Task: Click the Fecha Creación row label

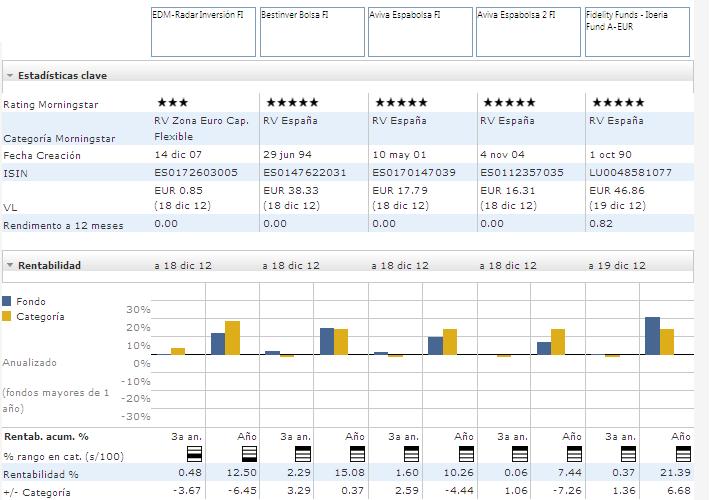Action: [x=42, y=155]
